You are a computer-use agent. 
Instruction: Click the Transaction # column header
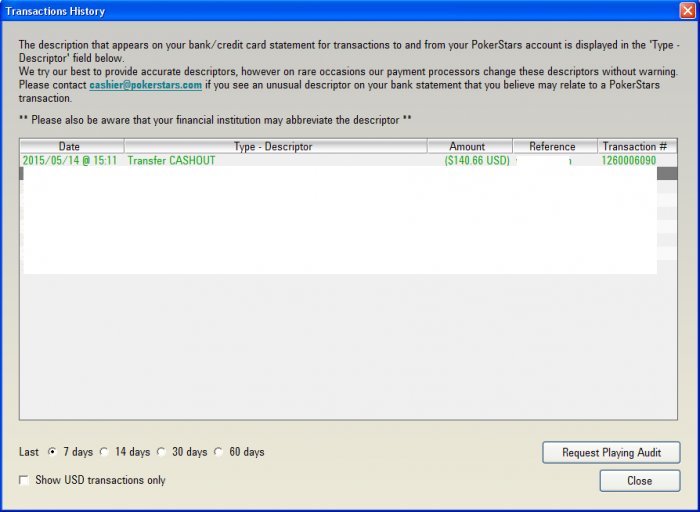(637, 146)
